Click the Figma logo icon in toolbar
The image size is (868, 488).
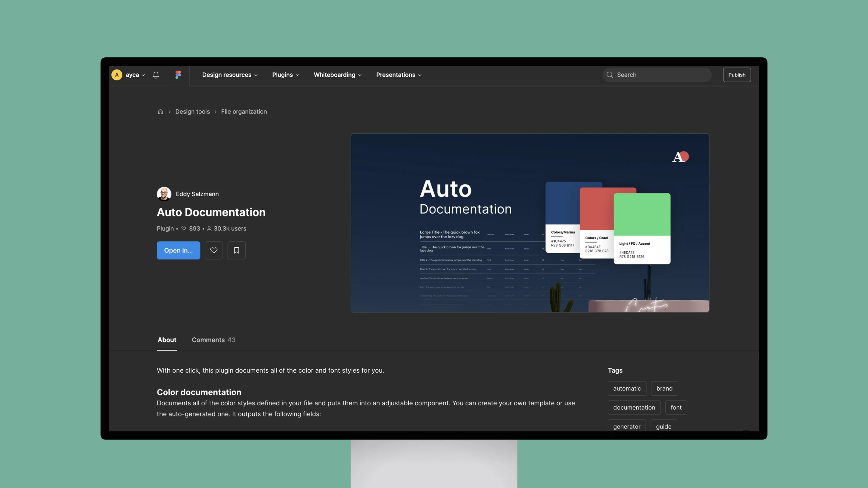(x=178, y=75)
